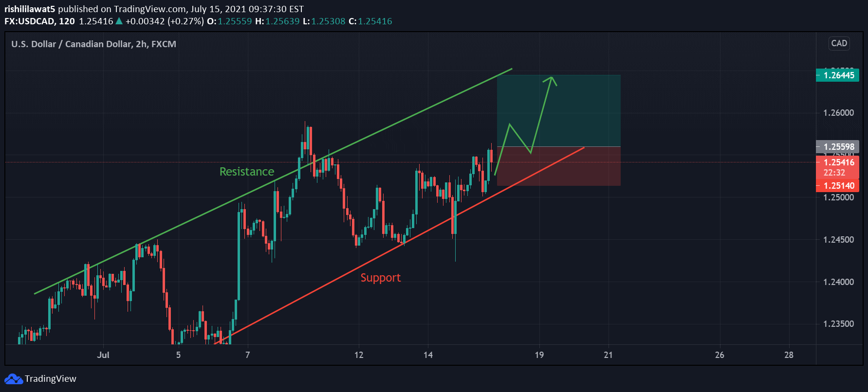
Task: Click the 1.24000 price axis label
Action: 838,282
